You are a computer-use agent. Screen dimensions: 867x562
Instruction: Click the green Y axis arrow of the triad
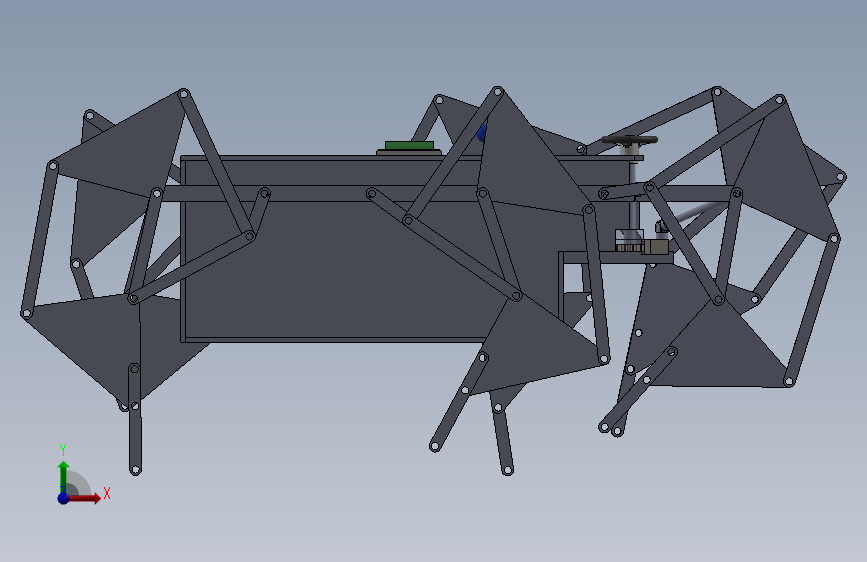64,476
